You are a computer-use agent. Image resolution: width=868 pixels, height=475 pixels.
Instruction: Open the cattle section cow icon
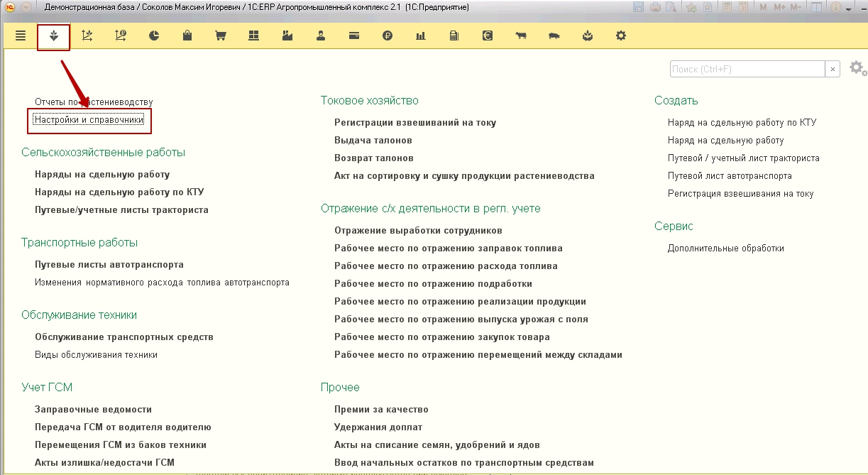[521, 36]
